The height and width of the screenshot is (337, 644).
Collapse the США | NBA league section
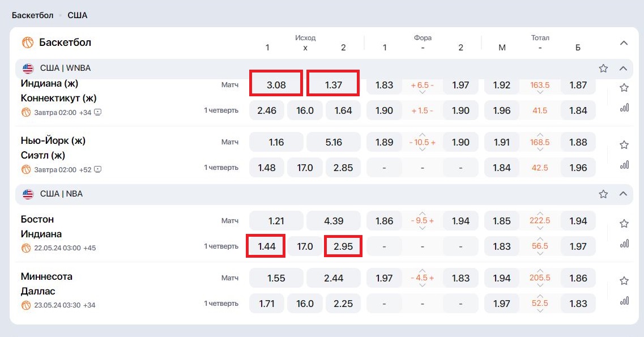623,194
